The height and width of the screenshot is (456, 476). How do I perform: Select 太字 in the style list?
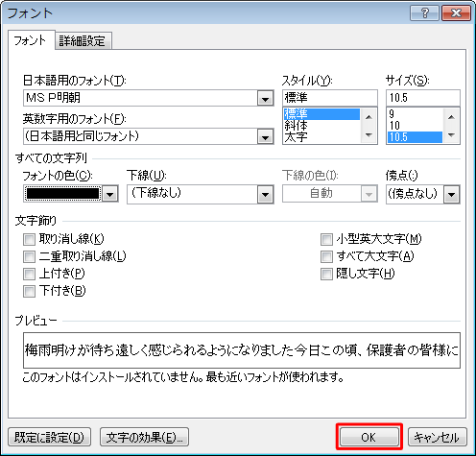(x=321, y=137)
